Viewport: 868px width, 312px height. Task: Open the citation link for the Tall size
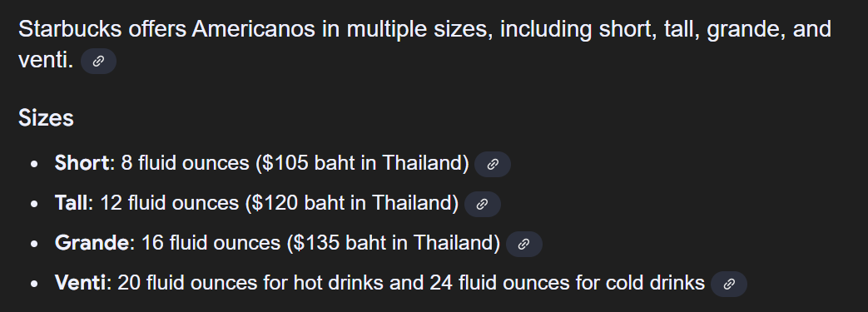pos(483,204)
